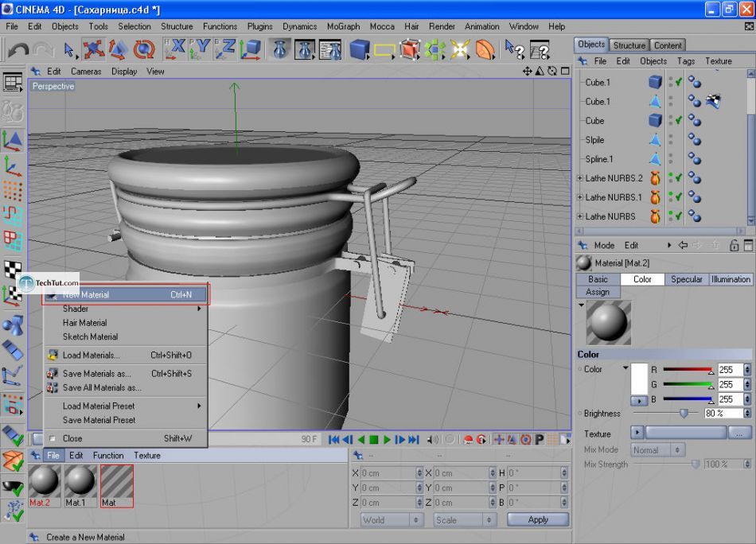This screenshot has width=756, height=544.
Task: Toggle Y axis lock
Action: click(x=200, y=49)
